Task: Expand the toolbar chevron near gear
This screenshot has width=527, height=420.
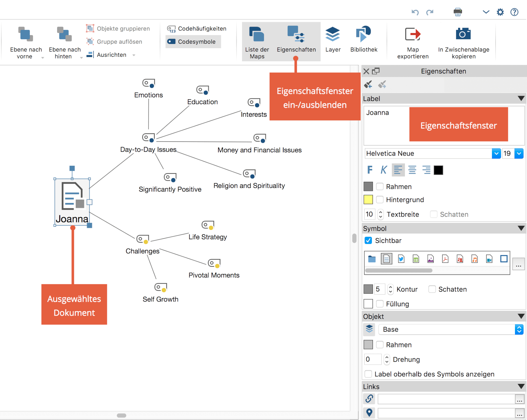Action: click(486, 12)
